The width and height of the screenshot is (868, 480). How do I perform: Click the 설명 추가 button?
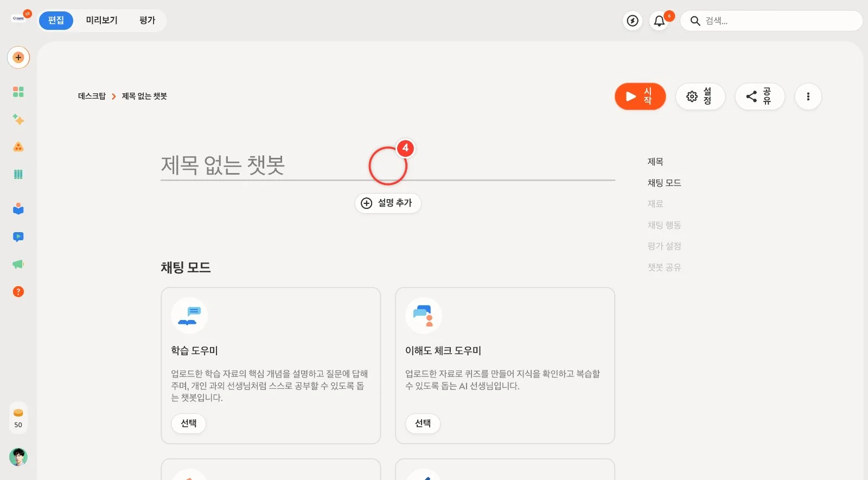click(388, 203)
